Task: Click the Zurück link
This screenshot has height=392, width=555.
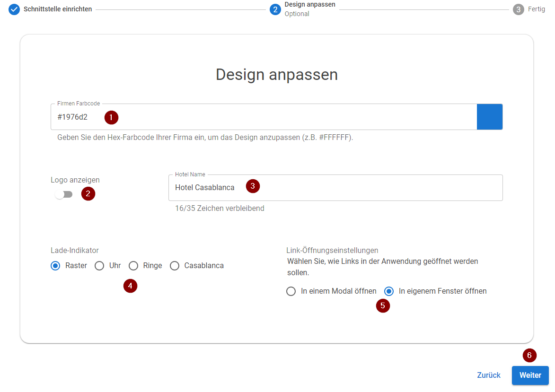Action: point(488,375)
